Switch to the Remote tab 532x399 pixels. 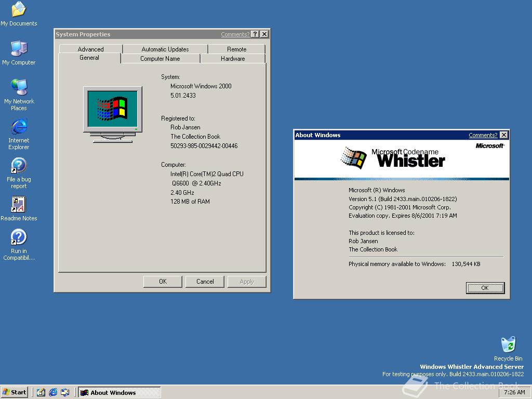tap(237, 49)
